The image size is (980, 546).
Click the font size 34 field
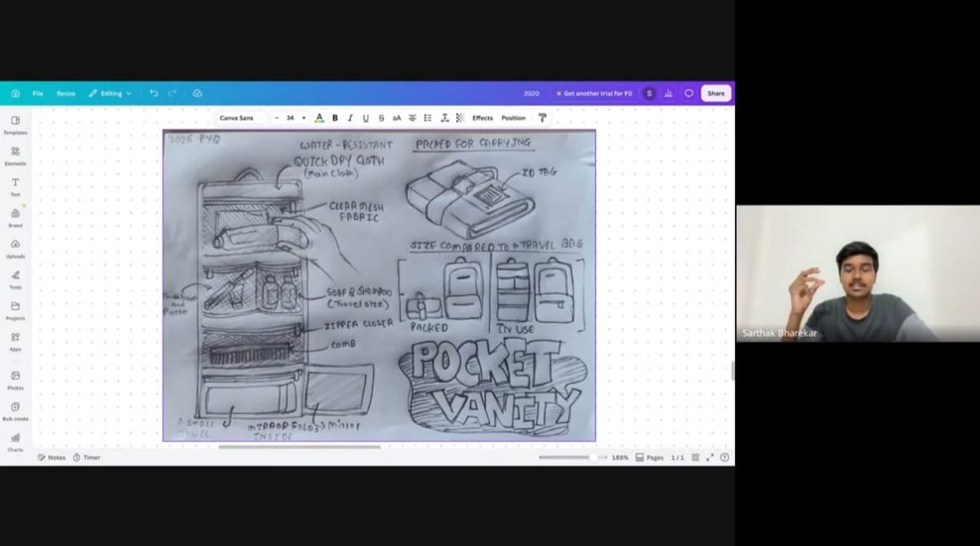pyautogui.click(x=290, y=118)
